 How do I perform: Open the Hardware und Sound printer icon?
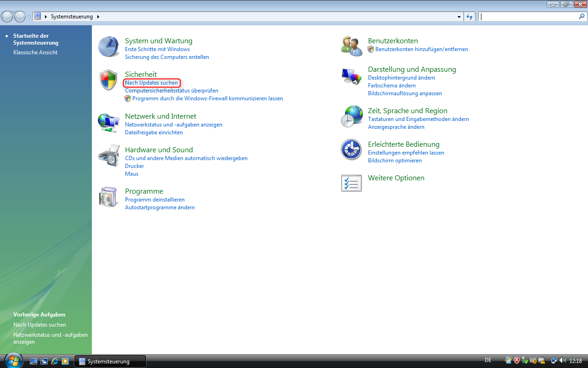coord(108,155)
